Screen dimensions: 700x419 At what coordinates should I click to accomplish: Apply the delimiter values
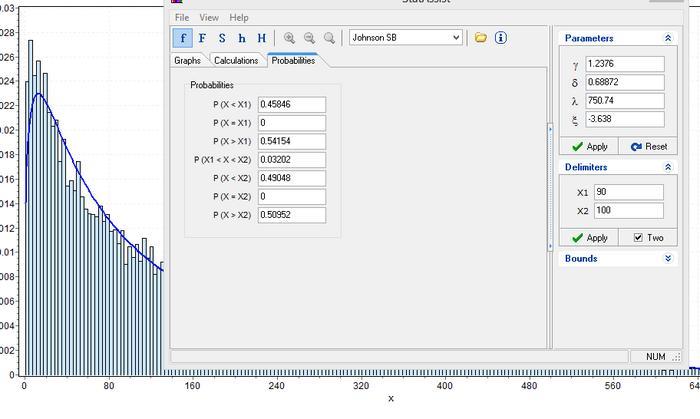pyautogui.click(x=589, y=238)
